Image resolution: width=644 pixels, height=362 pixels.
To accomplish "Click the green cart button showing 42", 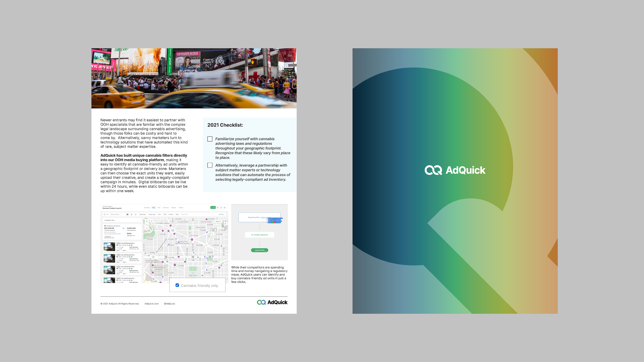I will 213,208.
